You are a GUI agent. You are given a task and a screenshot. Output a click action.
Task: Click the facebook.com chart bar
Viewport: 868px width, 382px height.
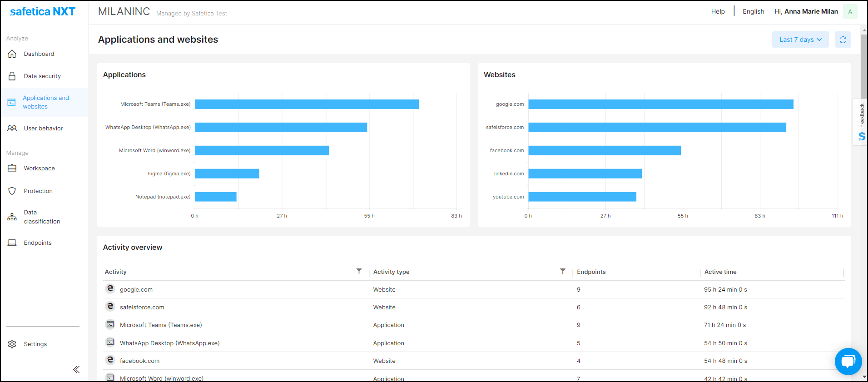(x=604, y=150)
